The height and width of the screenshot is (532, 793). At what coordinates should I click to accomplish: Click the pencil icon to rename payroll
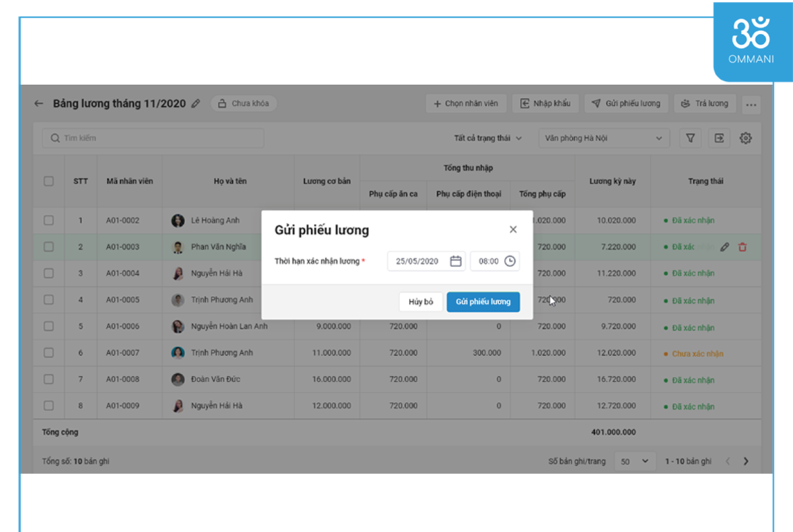196,103
